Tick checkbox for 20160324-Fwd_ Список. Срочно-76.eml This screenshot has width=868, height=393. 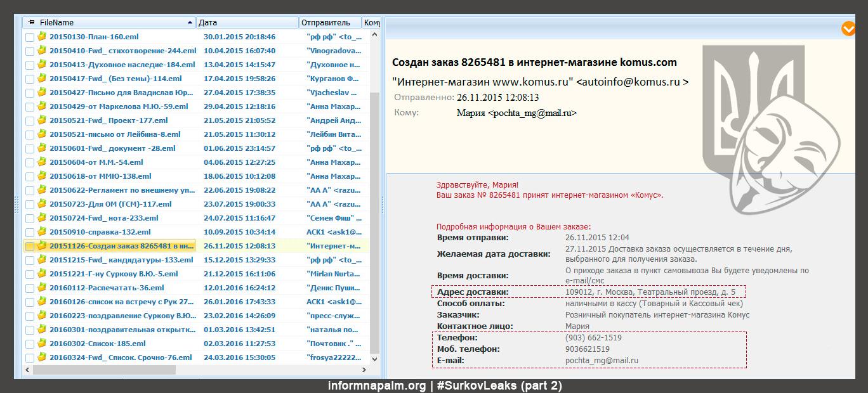tap(30, 358)
